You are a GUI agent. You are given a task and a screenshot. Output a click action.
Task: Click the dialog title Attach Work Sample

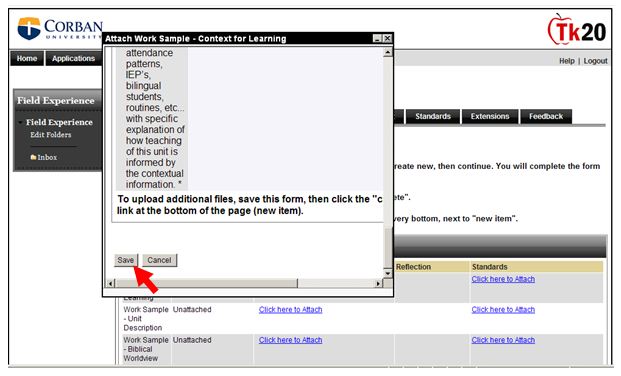[195, 38]
